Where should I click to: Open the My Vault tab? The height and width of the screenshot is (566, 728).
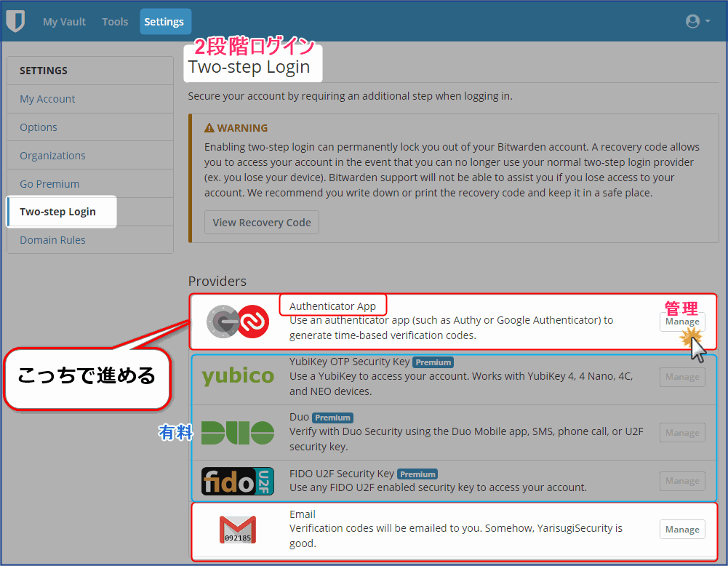[x=64, y=22]
